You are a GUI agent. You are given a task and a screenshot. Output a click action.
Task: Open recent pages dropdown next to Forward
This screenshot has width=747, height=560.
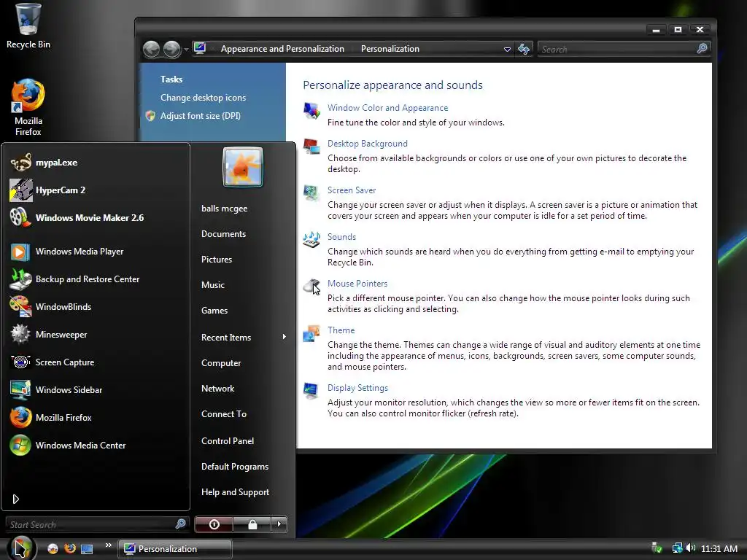[x=186, y=49]
